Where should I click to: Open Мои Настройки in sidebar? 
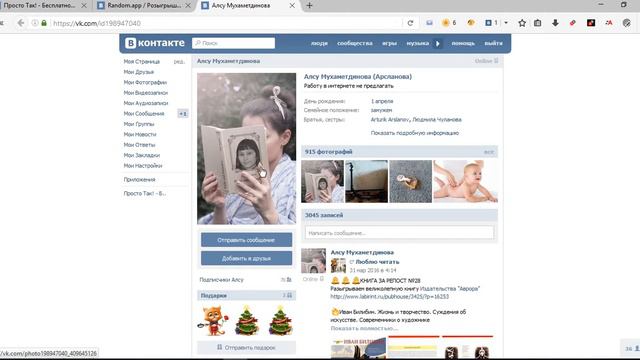[143, 166]
